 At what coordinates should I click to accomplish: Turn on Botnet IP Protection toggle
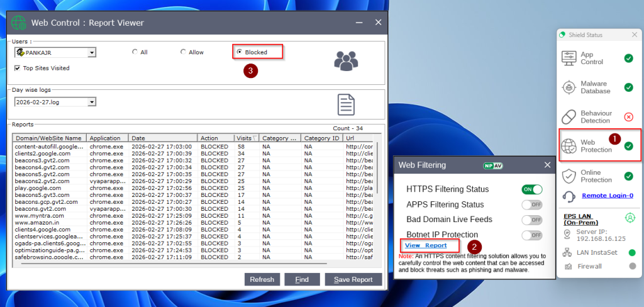tap(531, 235)
